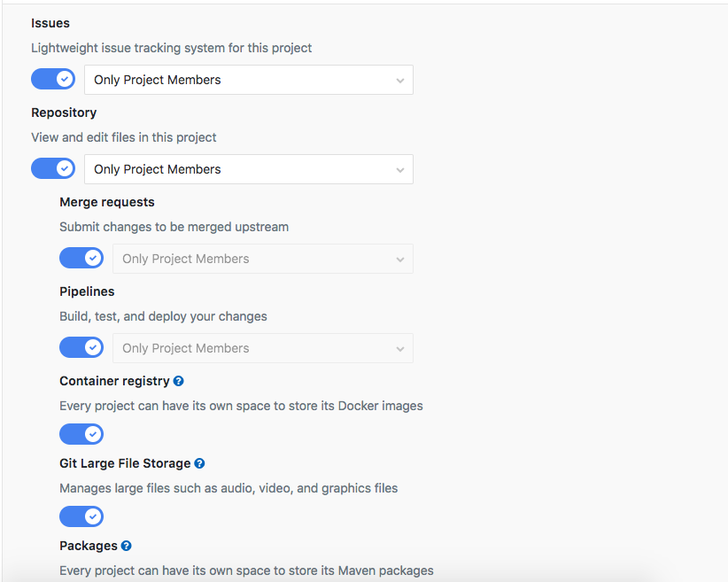The image size is (728, 582).
Task: Click the Packages heading label
Action: [x=89, y=546]
